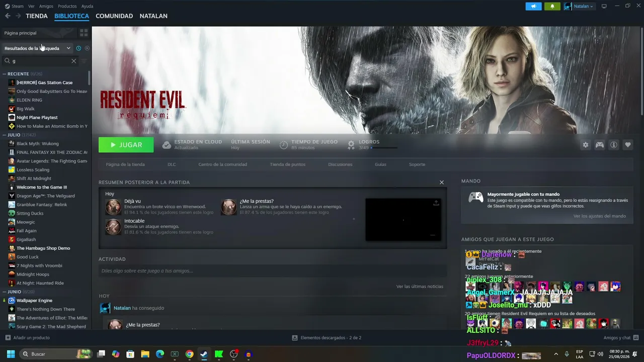Open Página de la tienda tab
The width and height of the screenshot is (644, 362).
(x=125, y=164)
